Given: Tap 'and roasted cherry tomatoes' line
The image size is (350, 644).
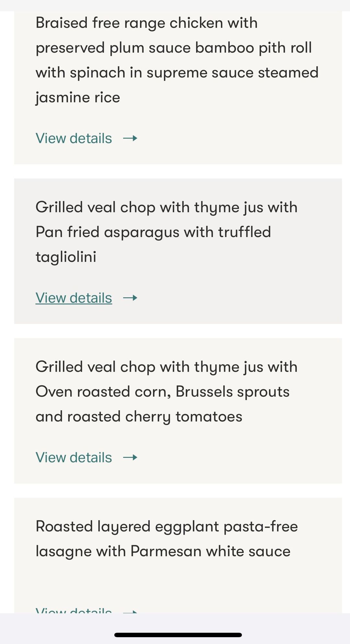Looking at the screenshot, I should coord(139,417).
